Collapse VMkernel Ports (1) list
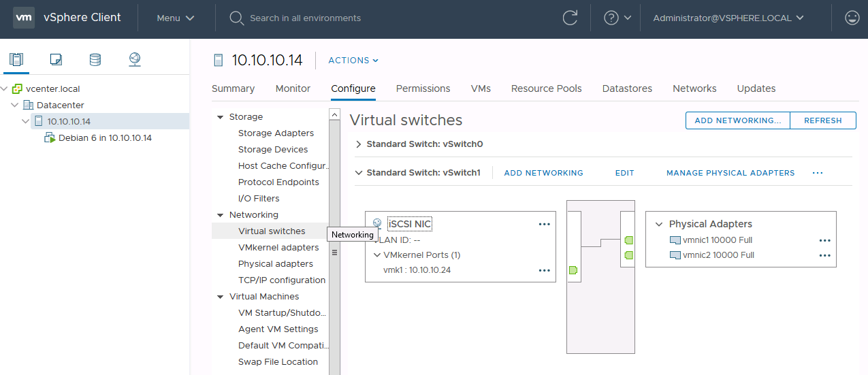The width and height of the screenshot is (868, 375). point(377,255)
